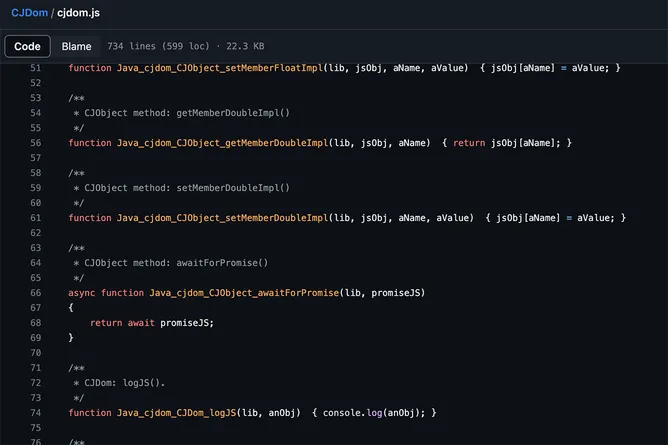
Task: Select line number 74 in gutter
Action: click(x=36, y=412)
